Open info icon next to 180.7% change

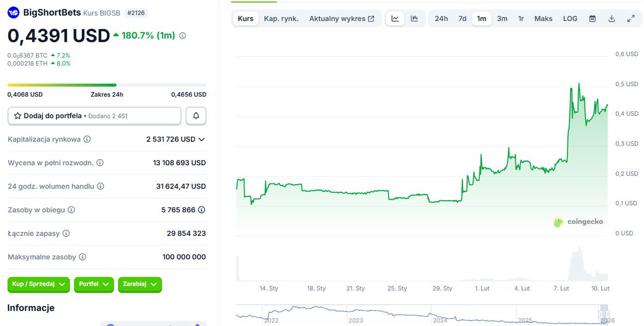(182, 36)
